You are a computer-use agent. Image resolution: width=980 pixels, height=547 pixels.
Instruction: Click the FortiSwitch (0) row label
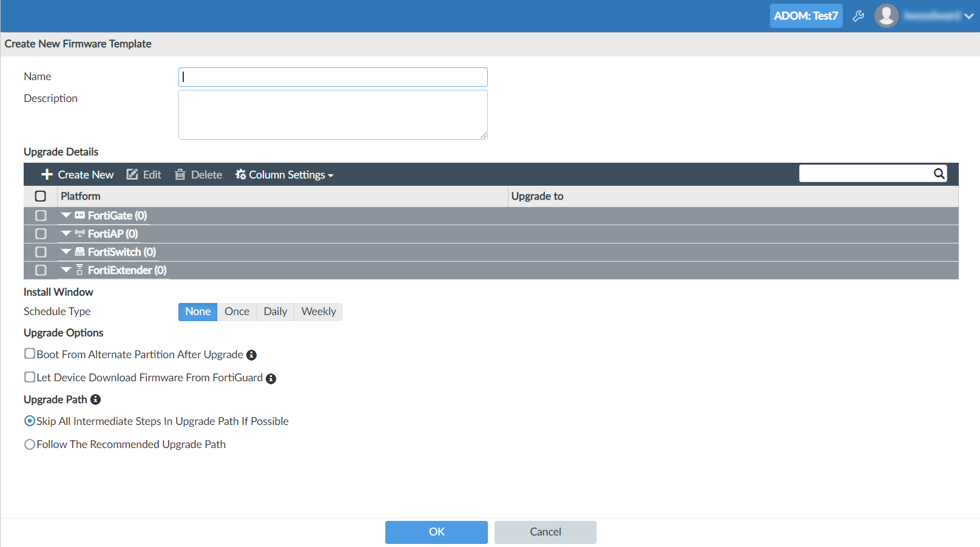(x=122, y=252)
